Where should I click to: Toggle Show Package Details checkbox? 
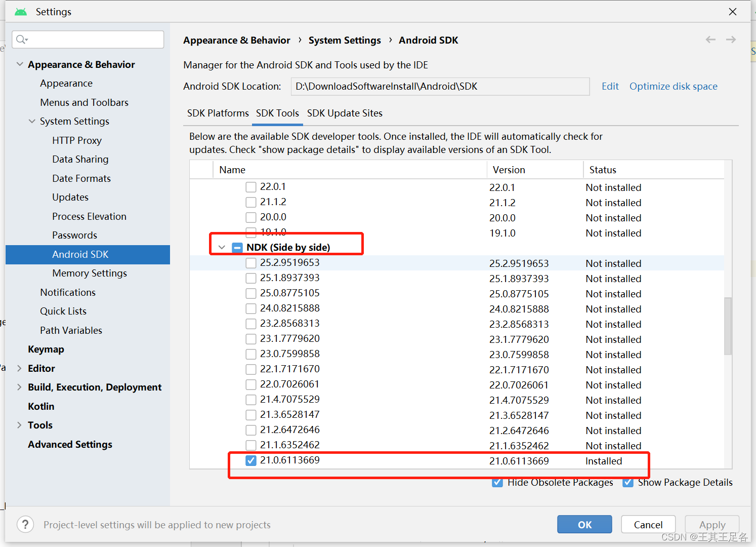628,482
